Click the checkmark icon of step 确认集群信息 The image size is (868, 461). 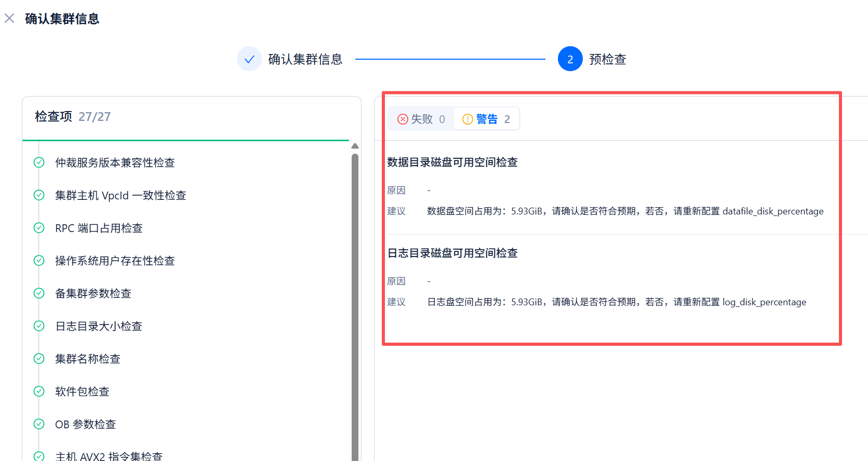tap(249, 59)
